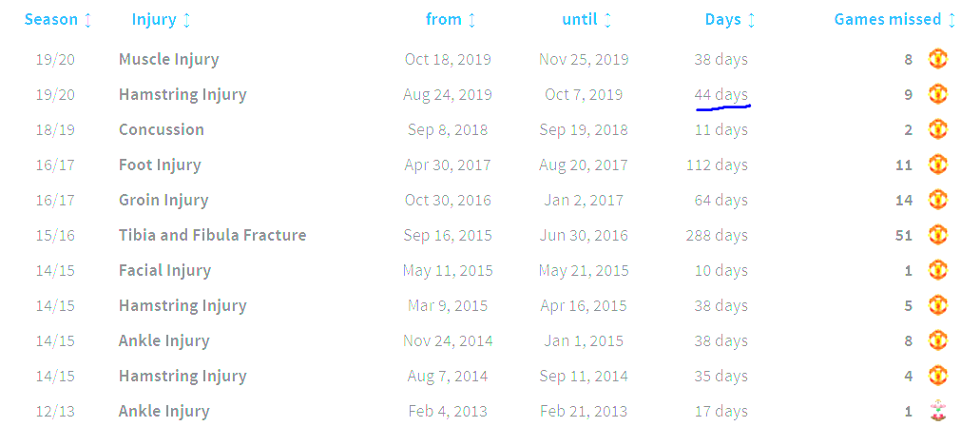The height and width of the screenshot is (446, 980).
Task: Click the Southampton crest in the 12/13 row
Action: pyautogui.click(x=937, y=411)
